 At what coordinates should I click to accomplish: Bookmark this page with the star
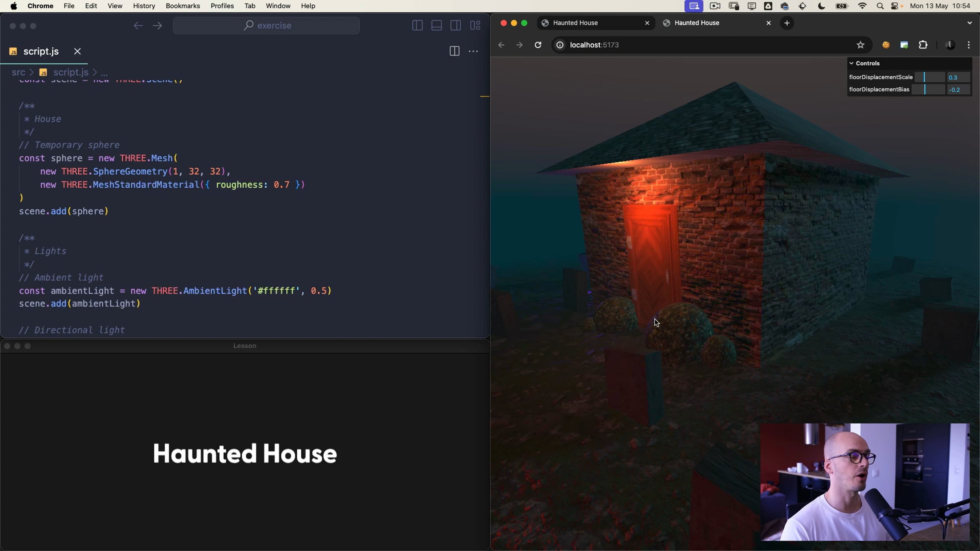click(x=860, y=45)
